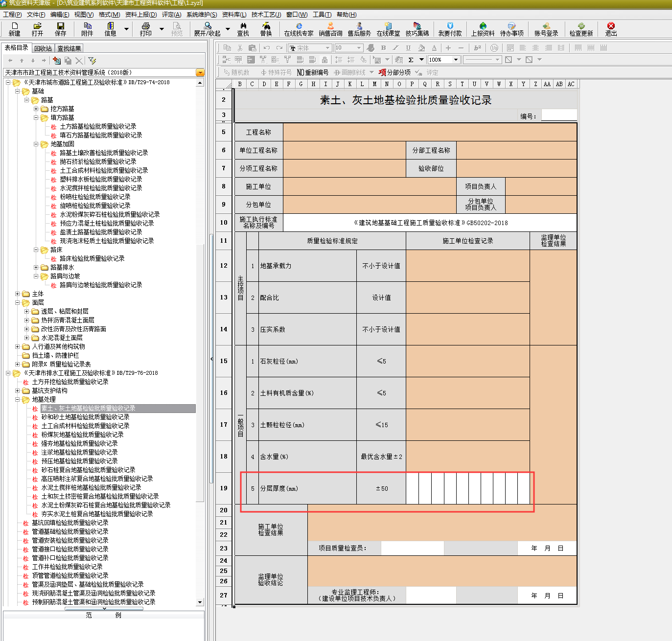Select 路床检验批质量验收记录 tree item

click(x=92, y=258)
